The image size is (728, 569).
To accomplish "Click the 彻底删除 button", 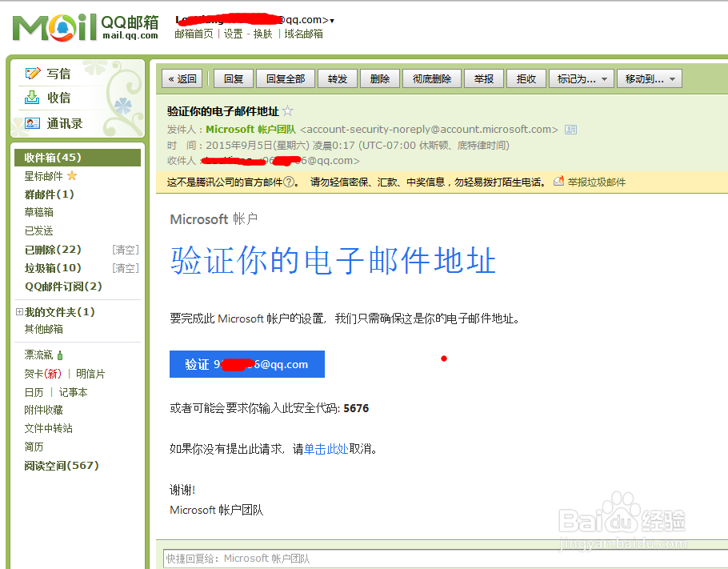I will [432, 78].
